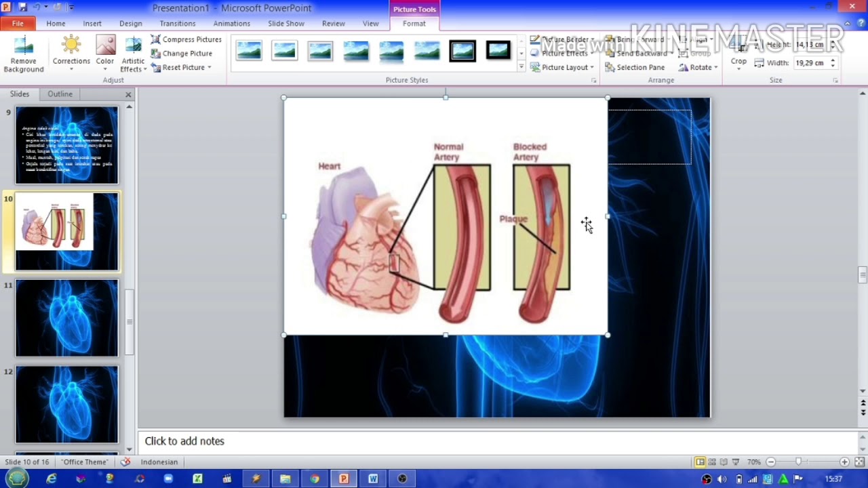Open Google Chrome from the taskbar
The width and height of the screenshot is (868, 488).
tap(315, 479)
